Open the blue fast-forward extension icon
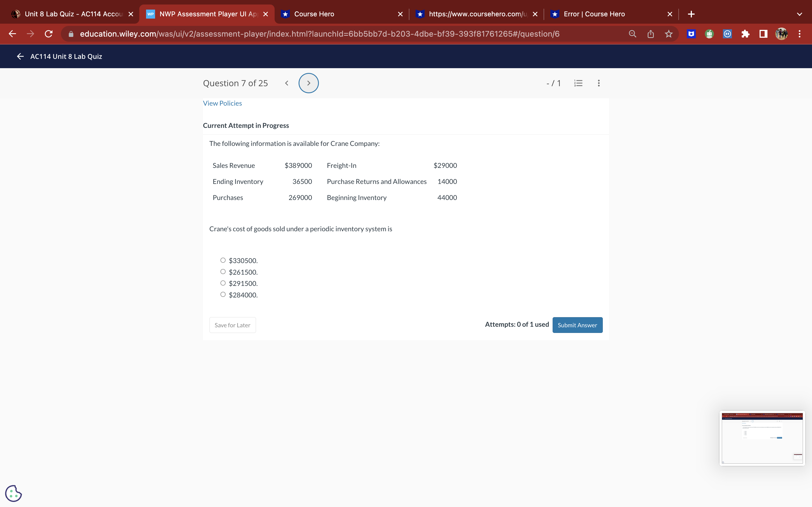This screenshot has height=507, width=812. coord(727,34)
